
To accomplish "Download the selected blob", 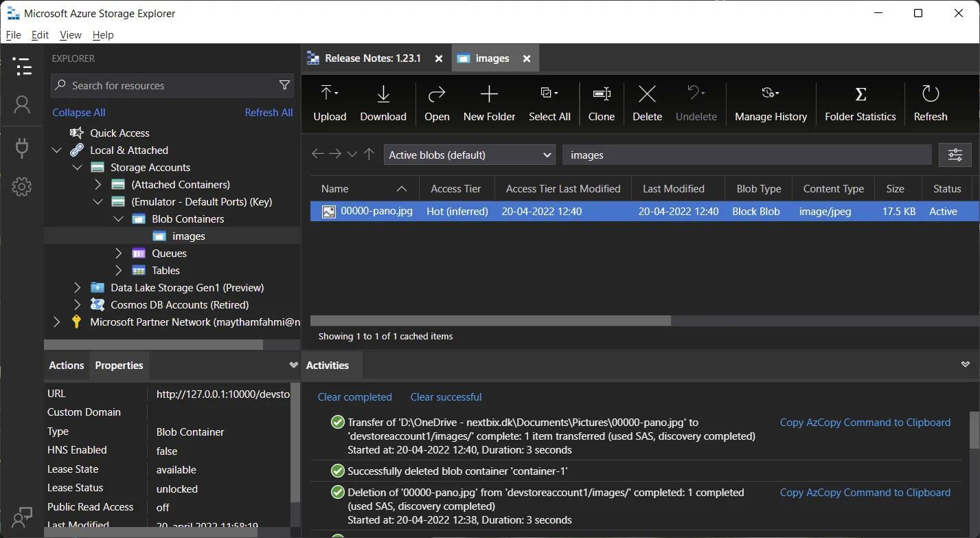I will [x=383, y=103].
